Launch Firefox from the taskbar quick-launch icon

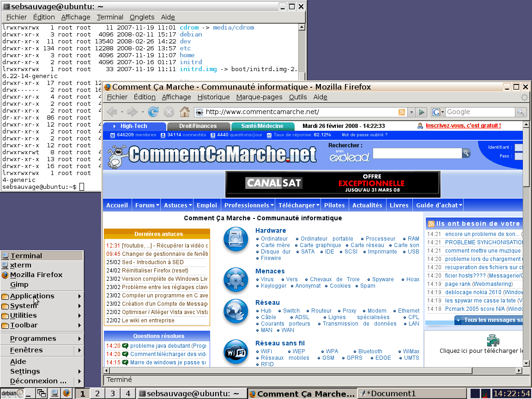pos(66,393)
